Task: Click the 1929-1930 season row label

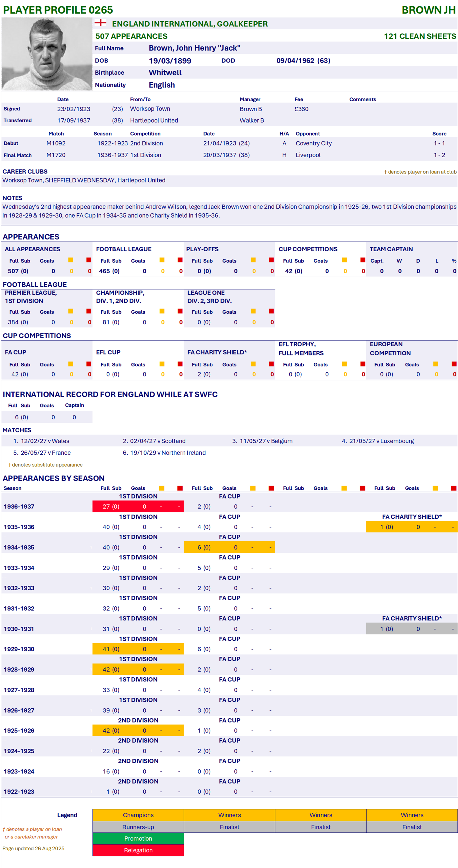Action: (x=19, y=649)
